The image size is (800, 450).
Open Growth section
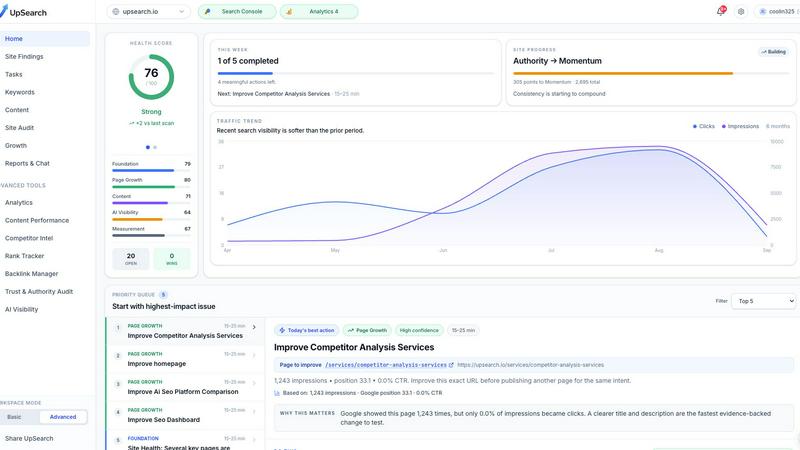click(x=45, y=145)
